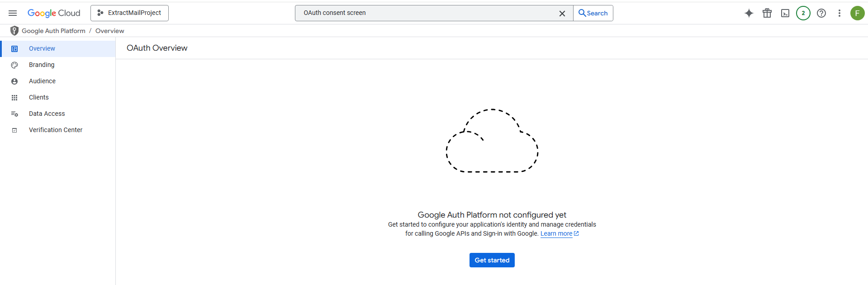The width and height of the screenshot is (868, 285).
Task: Click the account avatar F
Action: coord(857,13)
